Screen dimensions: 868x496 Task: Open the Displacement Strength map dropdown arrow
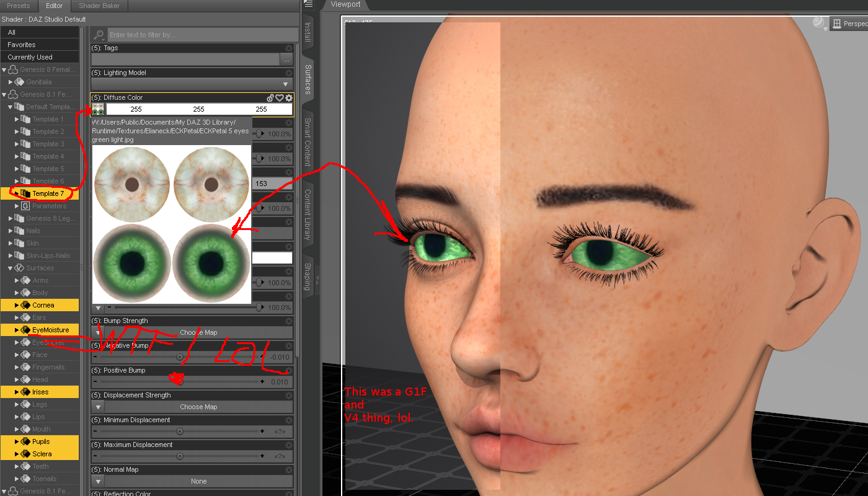click(x=98, y=407)
